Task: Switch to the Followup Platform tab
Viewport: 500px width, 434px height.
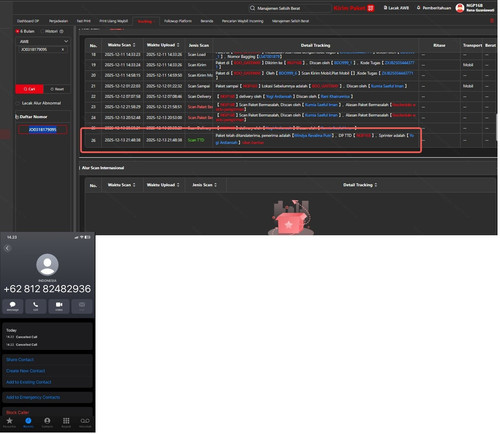Action: point(178,21)
